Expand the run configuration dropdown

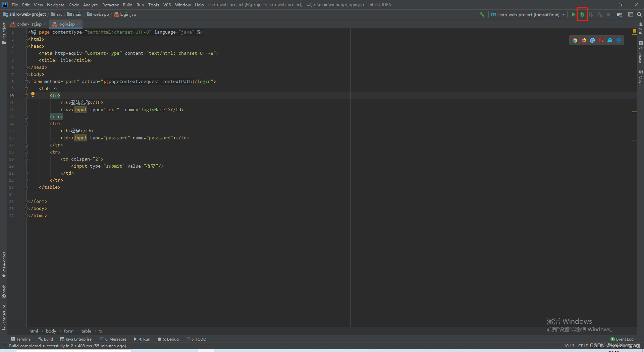tap(563, 14)
